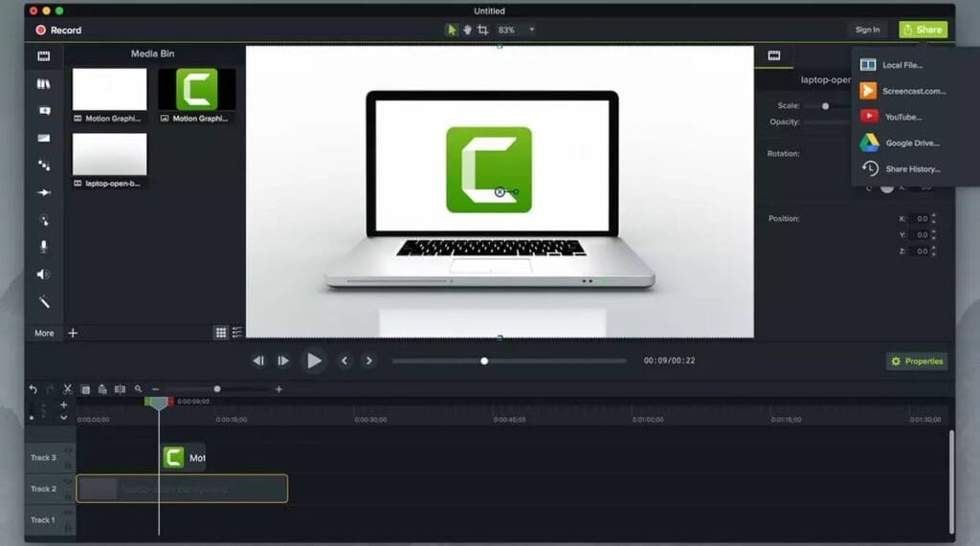This screenshot has width=980, height=546.
Task: Select the highlighted clip on Track 2
Action: point(182,489)
